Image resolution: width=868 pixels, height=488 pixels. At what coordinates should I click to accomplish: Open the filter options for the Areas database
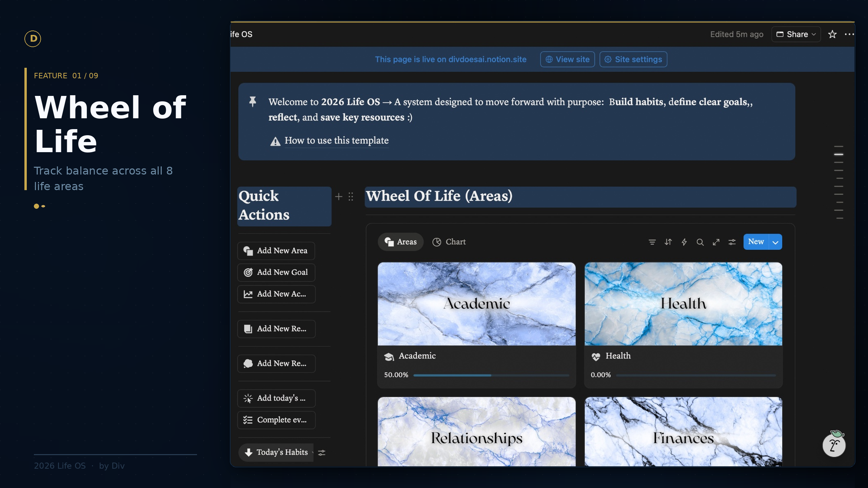(652, 242)
